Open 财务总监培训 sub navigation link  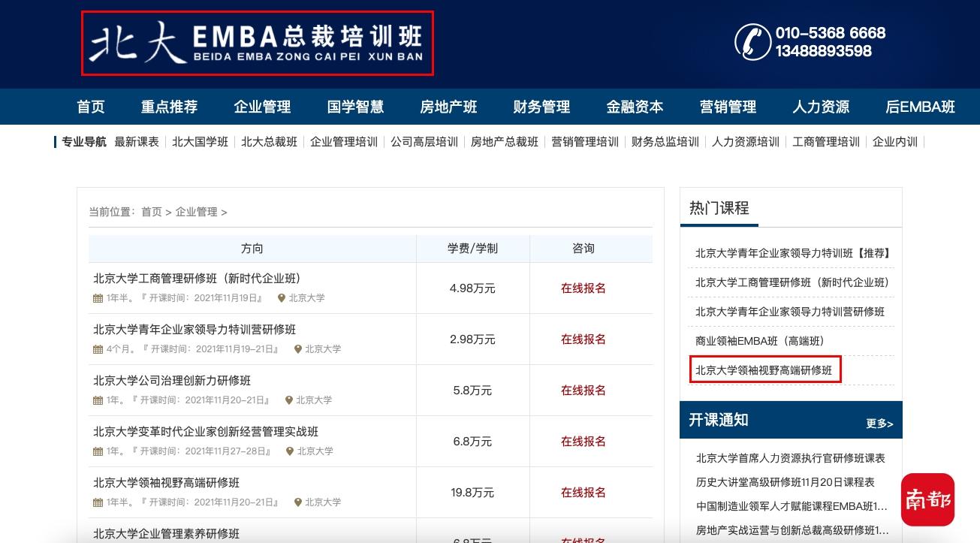(665, 142)
